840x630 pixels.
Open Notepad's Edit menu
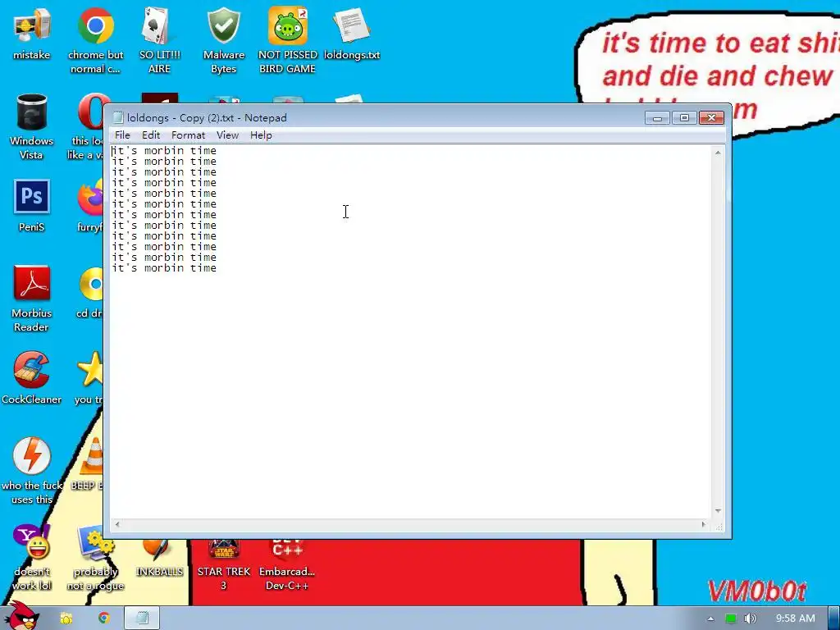(x=151, y=135)
